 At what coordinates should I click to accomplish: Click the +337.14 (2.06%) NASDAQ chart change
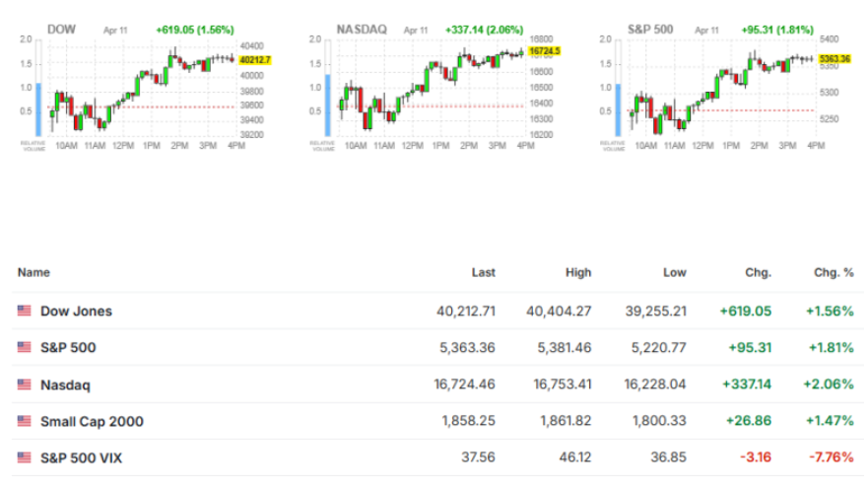pos(485,30)
